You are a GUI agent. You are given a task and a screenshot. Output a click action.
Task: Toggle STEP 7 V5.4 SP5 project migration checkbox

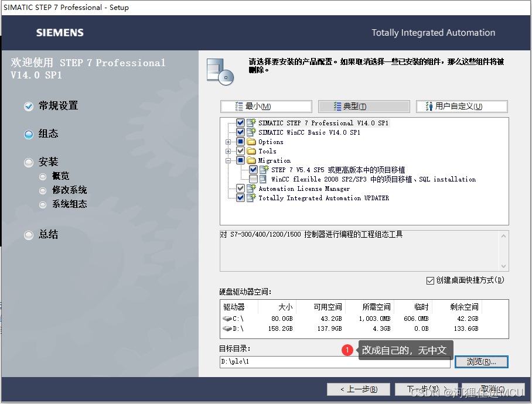tap(254, 169)
